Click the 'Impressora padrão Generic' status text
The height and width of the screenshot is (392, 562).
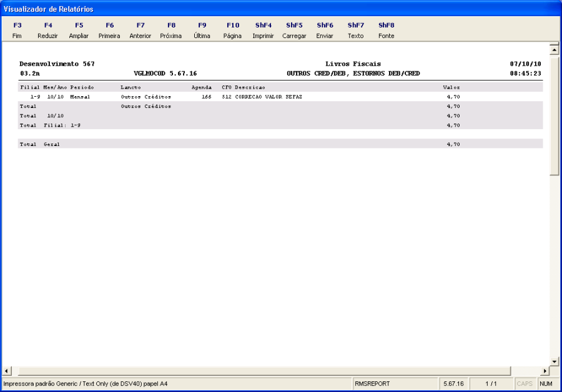pos(86,384)
